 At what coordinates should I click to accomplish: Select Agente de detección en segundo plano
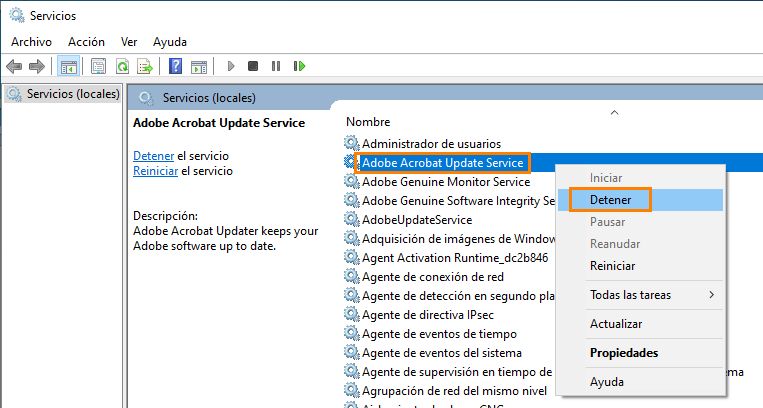[x=458, y=296]
